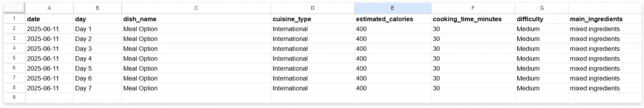644x108 pixels.
Task: Select the dish_name header cell
Action: click(196, 19)
